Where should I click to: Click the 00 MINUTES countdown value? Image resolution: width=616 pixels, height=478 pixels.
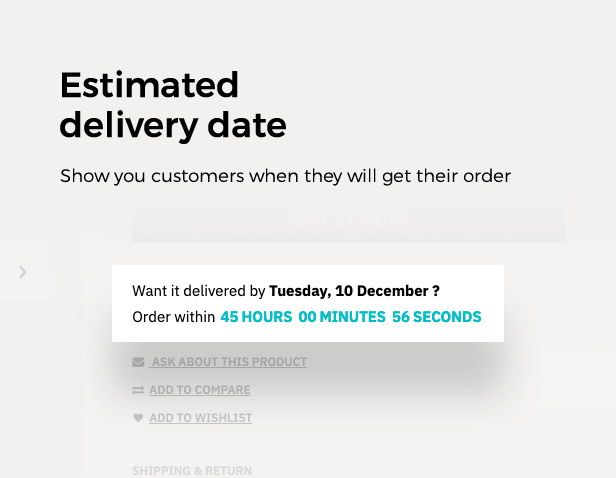click(x=342, y=317)
